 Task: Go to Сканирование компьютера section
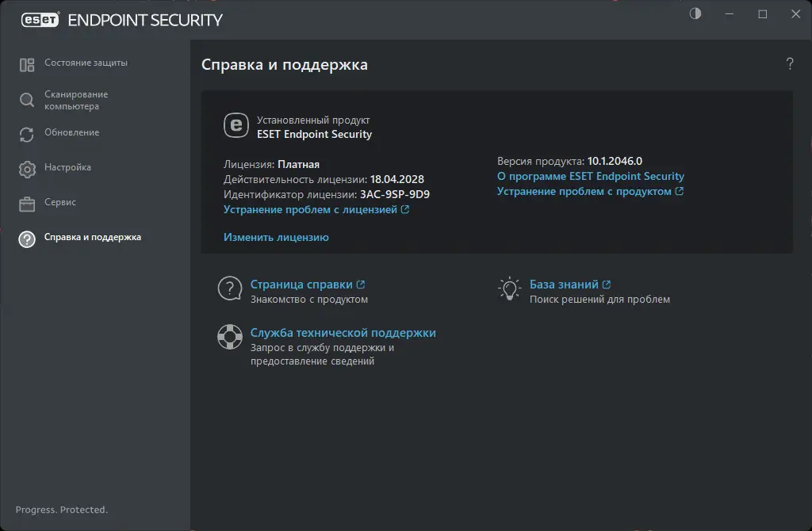[76, 100]
